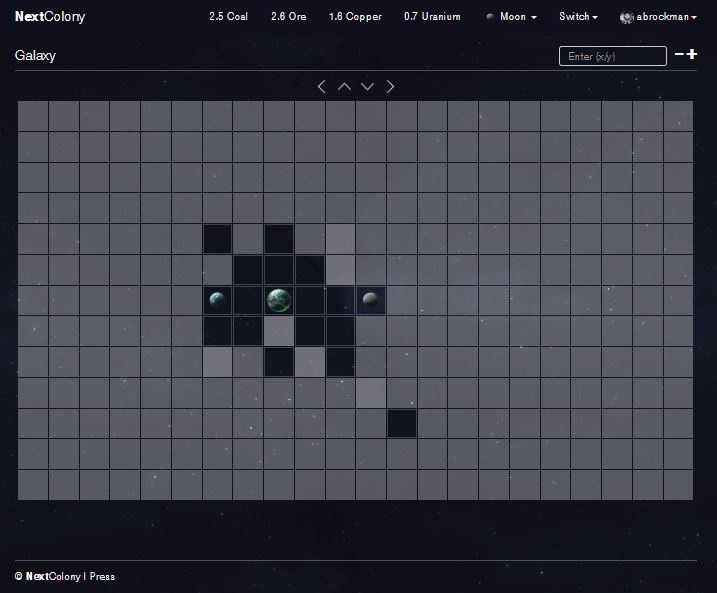Click the Uranium resource indicator
This screenshot has width=717, height=593.
point(432,16)
